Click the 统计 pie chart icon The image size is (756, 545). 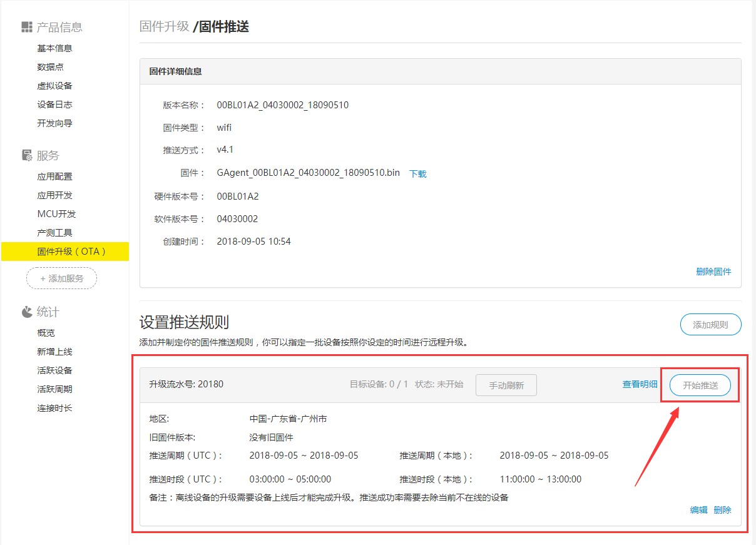[x=26, y=312]
